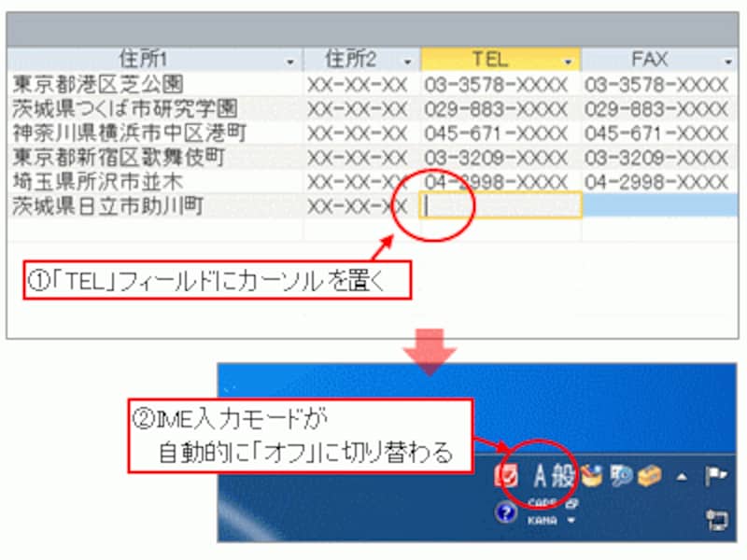Click the IME conversion mode '般' icon
Viewport: 747px width, 560px height.
click(562, 475)
